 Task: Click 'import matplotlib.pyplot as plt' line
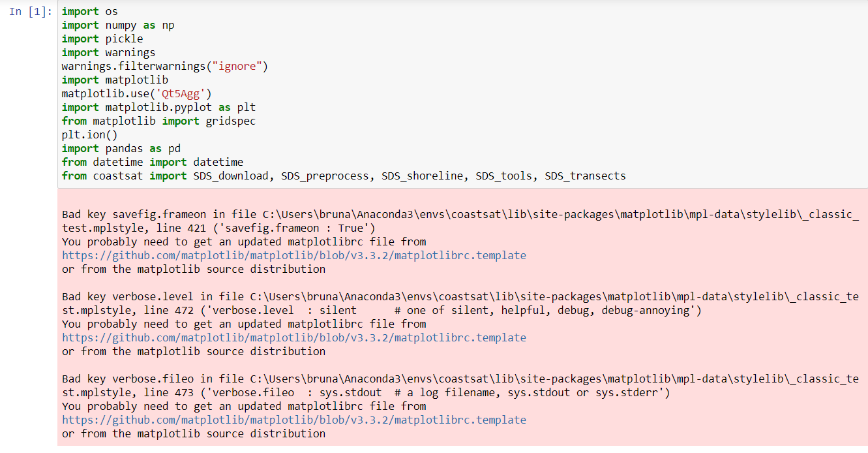coord(158,108)
